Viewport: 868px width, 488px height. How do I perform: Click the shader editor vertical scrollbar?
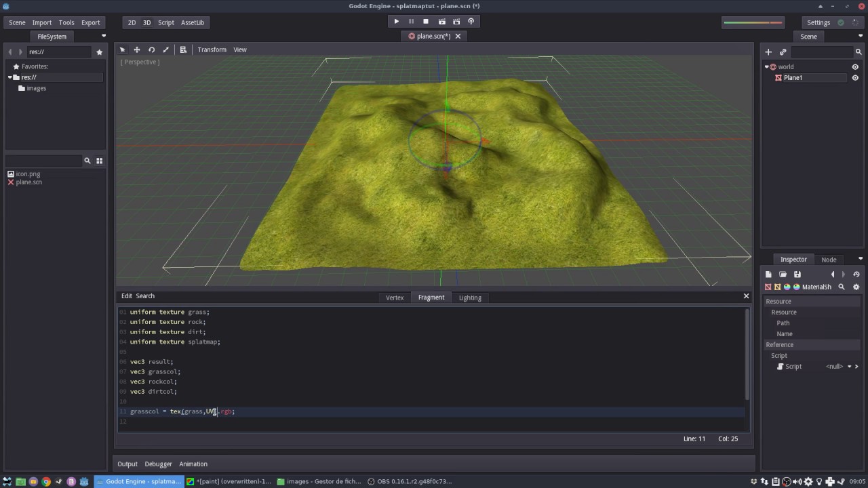tap(747, 354)
